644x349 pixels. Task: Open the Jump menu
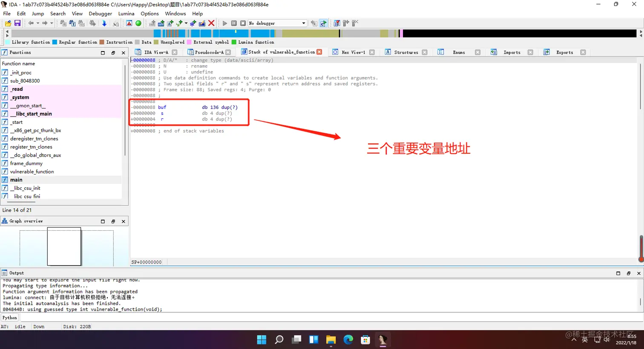coord(38,14)
